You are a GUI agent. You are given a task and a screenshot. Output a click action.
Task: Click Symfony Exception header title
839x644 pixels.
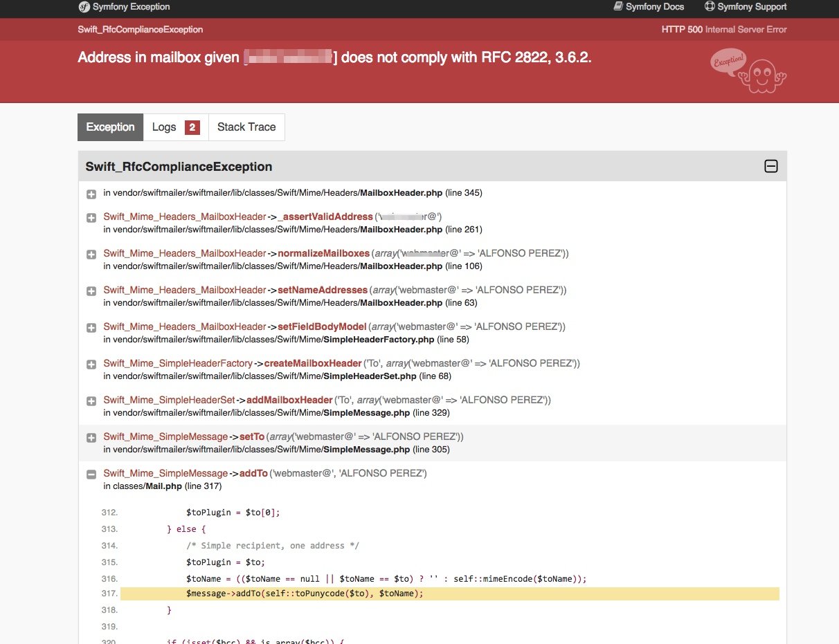131,7
